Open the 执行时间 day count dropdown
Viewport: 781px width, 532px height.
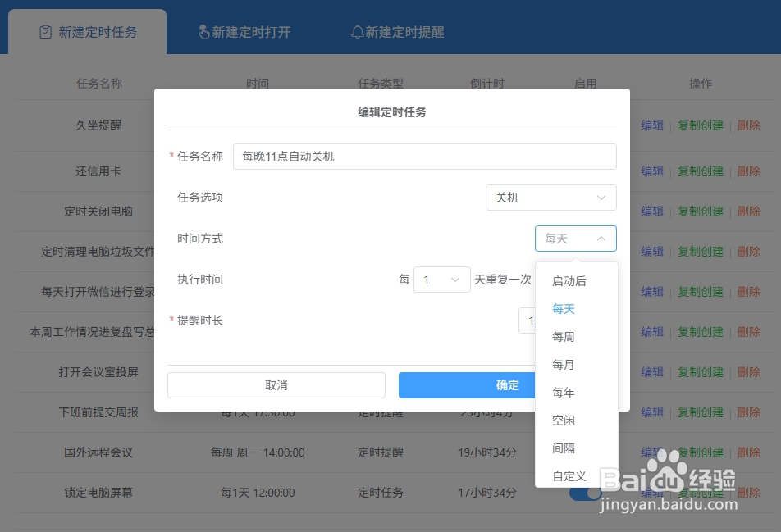(442, 280)
